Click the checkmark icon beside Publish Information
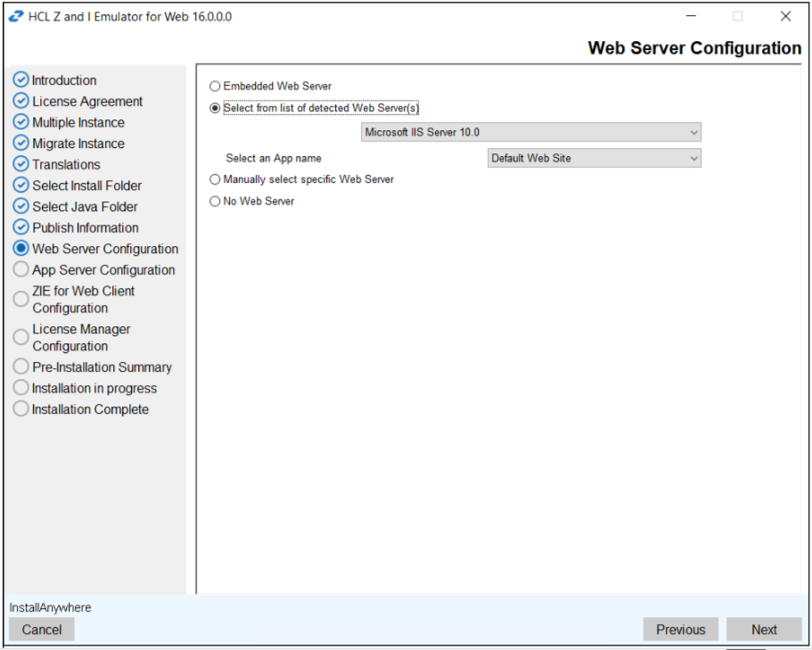This screenshot has width=812, height=650. pyautogui.click(x=21, y=226)
